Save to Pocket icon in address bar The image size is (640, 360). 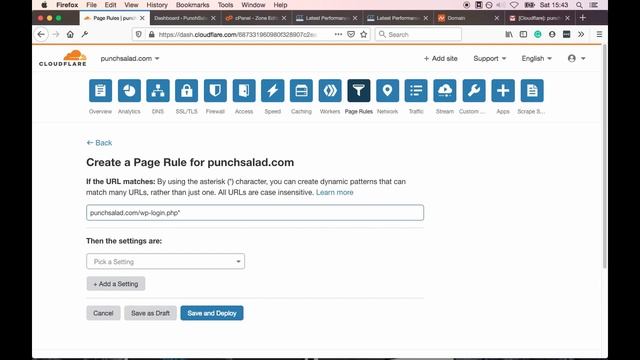coord(351,34)
